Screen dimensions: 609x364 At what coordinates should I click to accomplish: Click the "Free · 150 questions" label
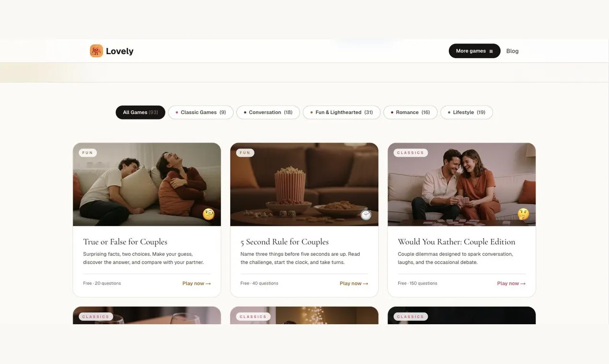pyautogui.click(x=417, y=284)
